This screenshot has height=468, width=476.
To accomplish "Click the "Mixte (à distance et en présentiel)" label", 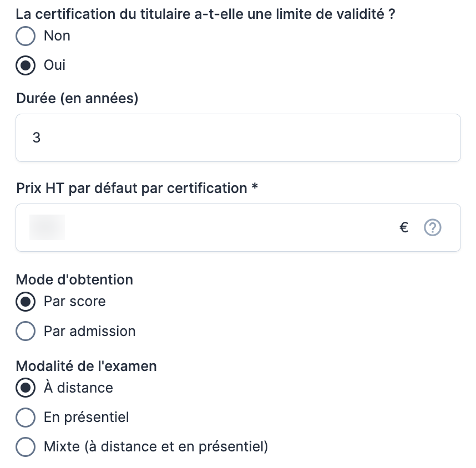I will (x=156, y=446).
